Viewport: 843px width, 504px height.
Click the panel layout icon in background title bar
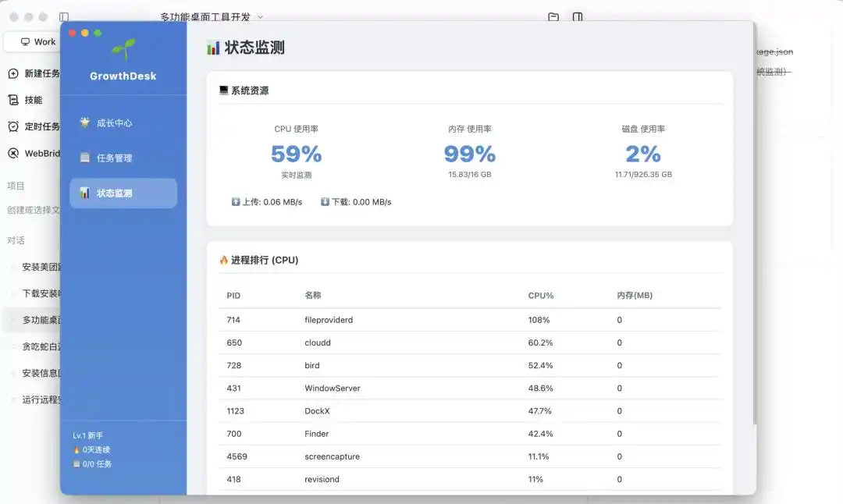pos(578,17)
